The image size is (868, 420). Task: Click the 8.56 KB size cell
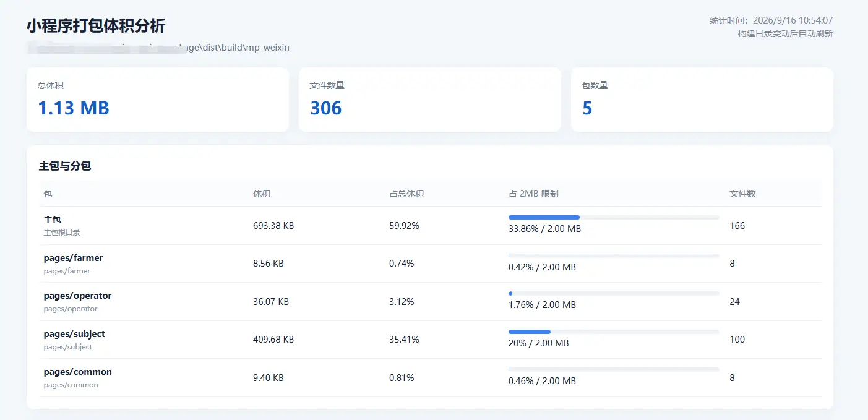(x=269, y=264)
